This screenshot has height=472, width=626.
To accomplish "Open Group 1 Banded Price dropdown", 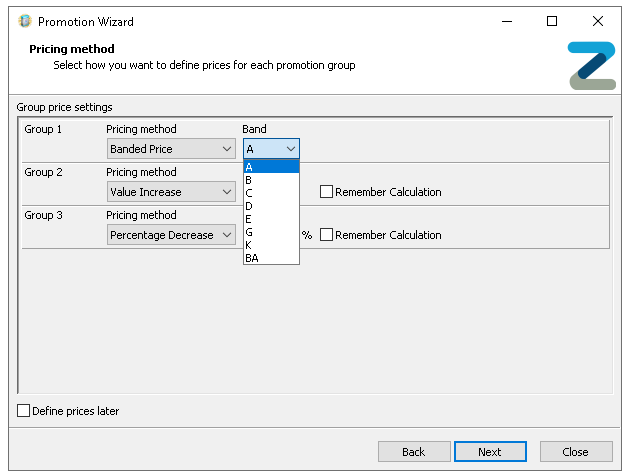I will (x=171, y=149).
